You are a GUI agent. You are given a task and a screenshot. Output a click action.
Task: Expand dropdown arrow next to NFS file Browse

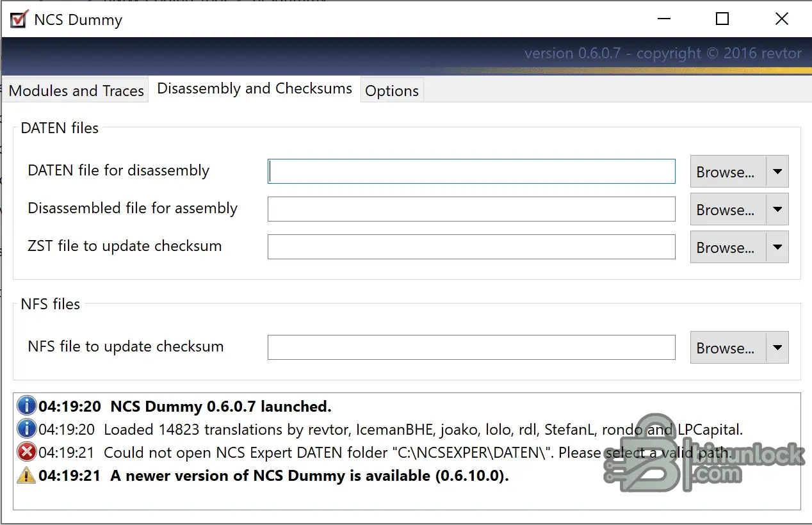pyautogui.click(x=777, y=348)
